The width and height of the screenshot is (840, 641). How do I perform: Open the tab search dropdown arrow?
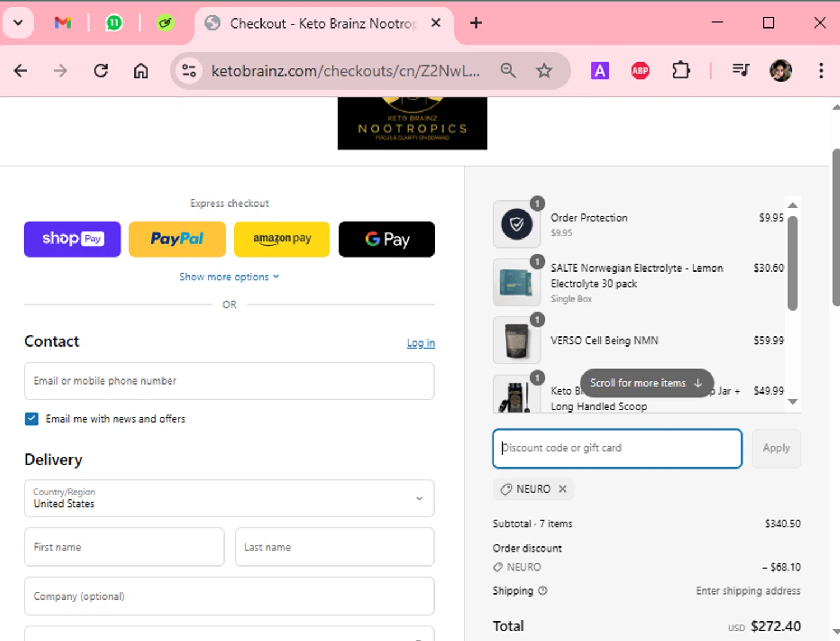[x=18, y=23]
